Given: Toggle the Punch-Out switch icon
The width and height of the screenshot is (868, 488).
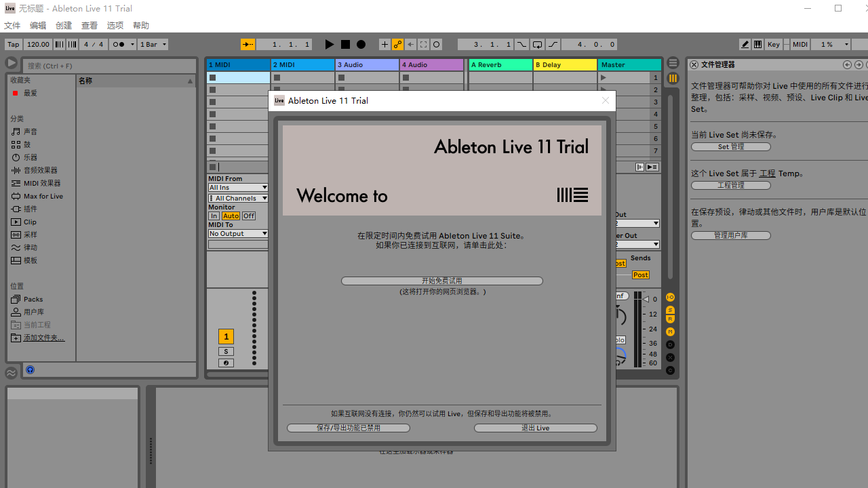Looking at the screenshot, I should tap(553, 44).
